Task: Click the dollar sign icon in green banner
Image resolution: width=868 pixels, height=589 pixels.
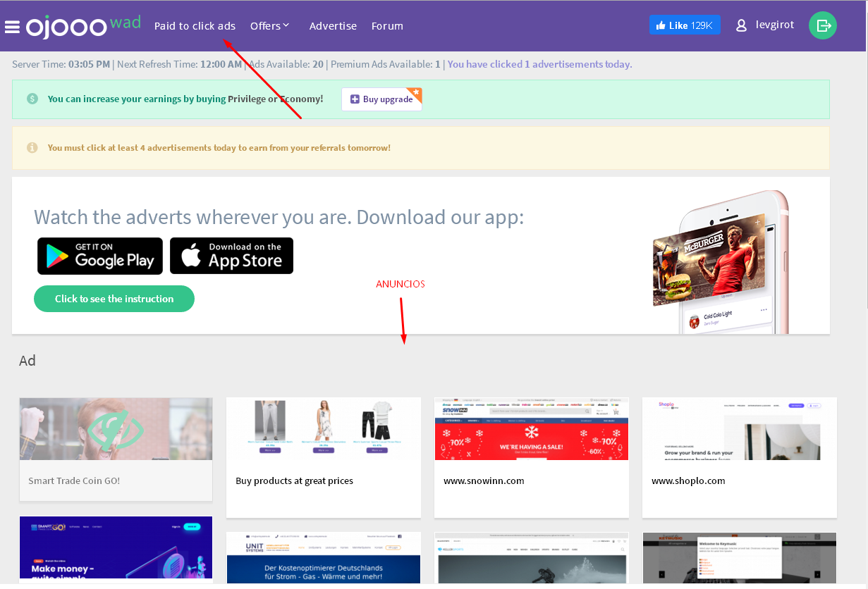Action: click(32, 99)
